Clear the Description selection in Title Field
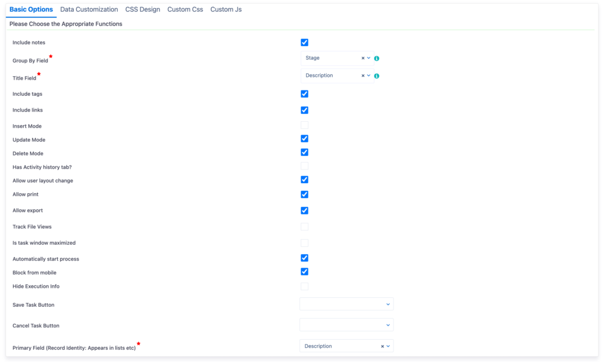The image size is (605, 364). click(x=362, y=76)
